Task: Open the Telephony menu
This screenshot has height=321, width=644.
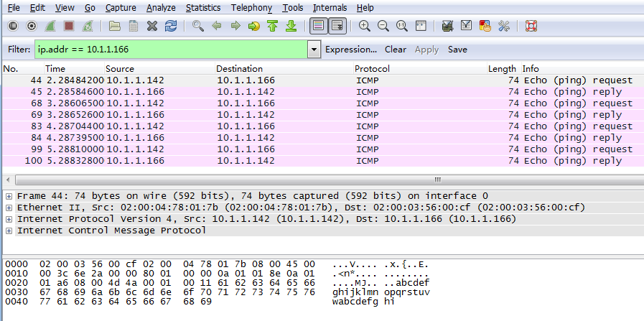Action: coord(251,7)
